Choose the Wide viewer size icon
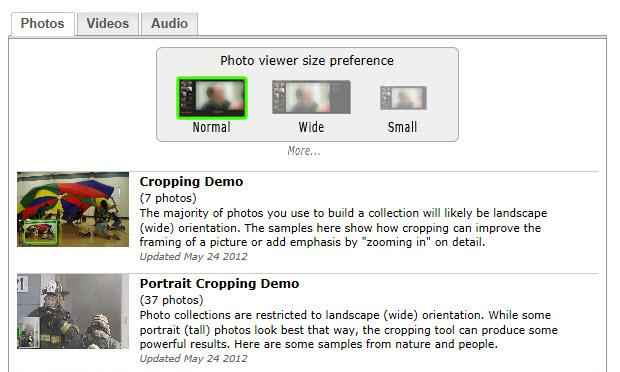This screenshot has height=372, width=620. click(311, 97)
